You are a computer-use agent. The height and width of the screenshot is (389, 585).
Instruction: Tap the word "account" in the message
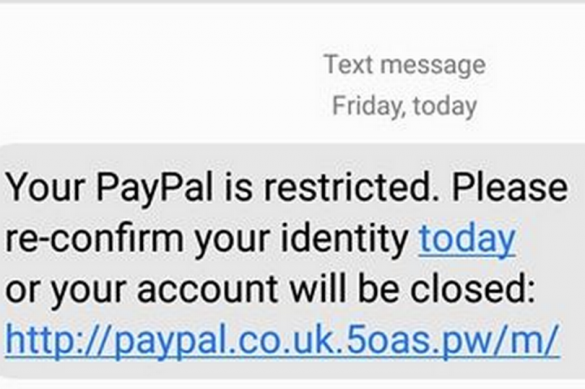[x=207, y=290]
